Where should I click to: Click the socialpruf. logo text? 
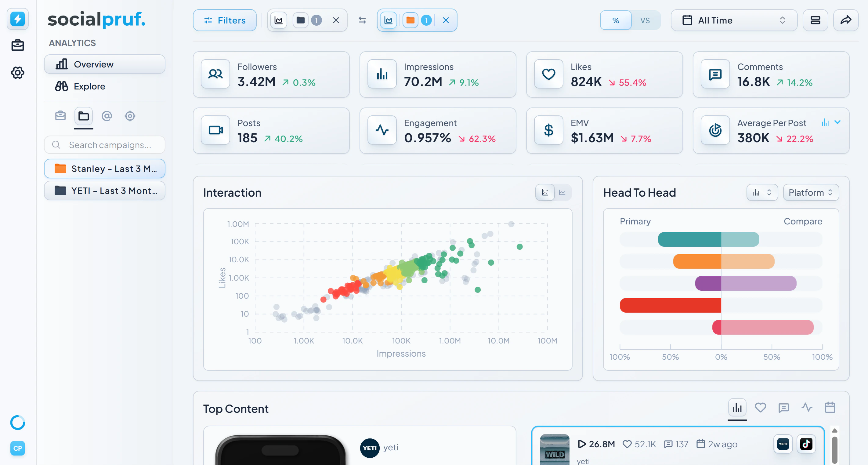(x=97, y=20)
